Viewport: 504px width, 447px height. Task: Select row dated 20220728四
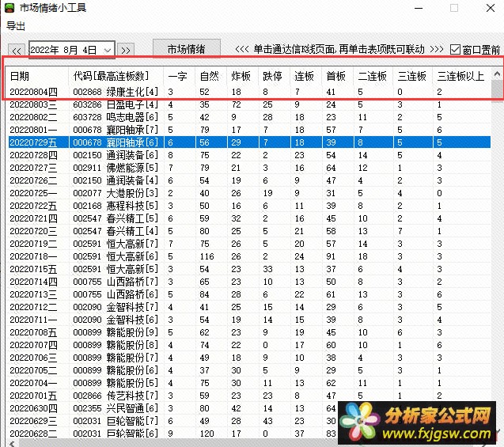248,155
